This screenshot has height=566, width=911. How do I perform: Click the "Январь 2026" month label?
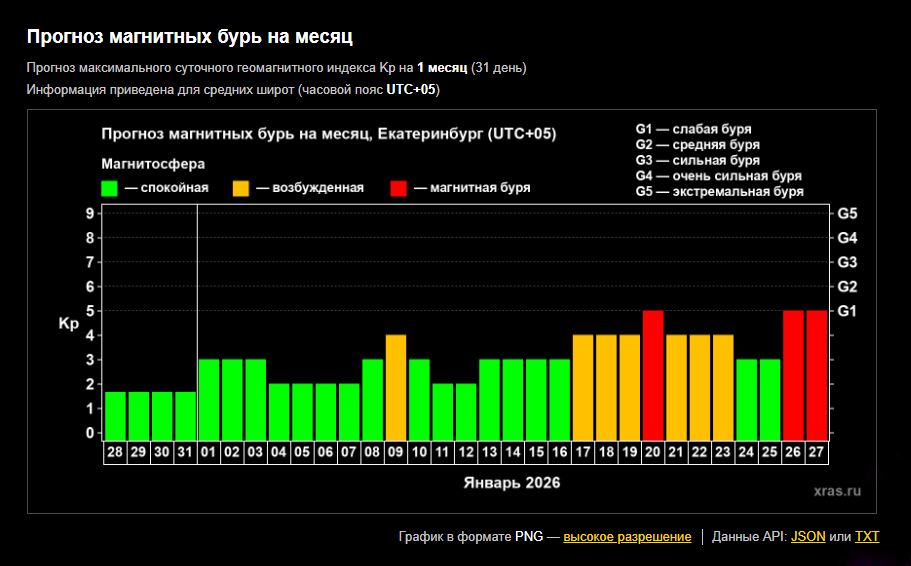click(511, 483)
